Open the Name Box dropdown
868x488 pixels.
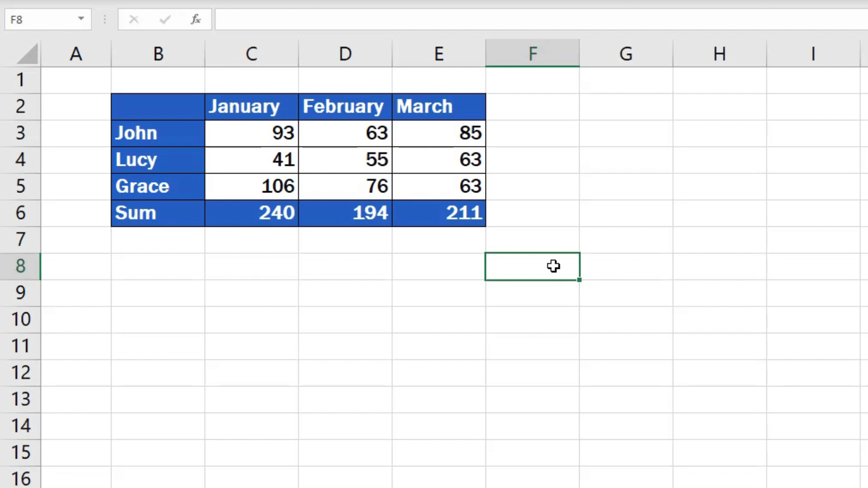coord(80,19)
